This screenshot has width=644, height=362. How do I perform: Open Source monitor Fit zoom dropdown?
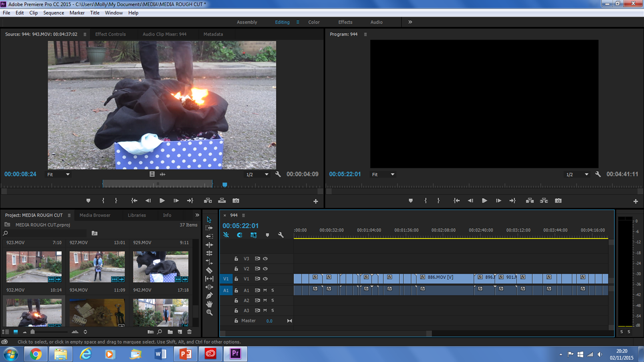coord(58,174)
